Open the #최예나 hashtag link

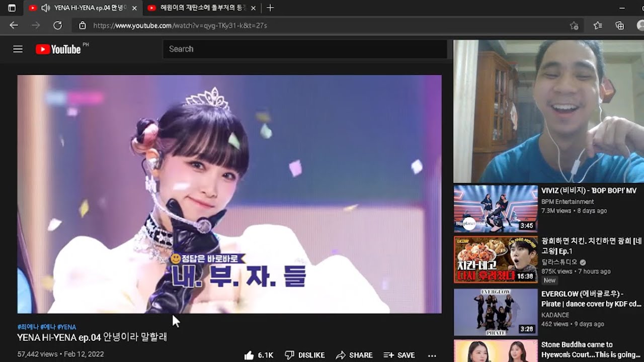click(x=28, y=327)
